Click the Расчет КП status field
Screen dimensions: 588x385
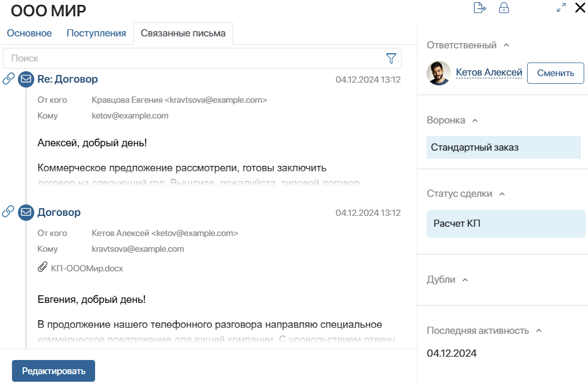[x=506, y=223]
